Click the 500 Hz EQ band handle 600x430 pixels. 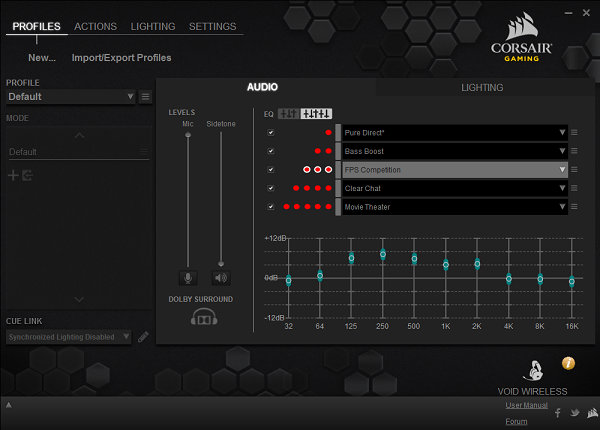click(x=414, y=259)
